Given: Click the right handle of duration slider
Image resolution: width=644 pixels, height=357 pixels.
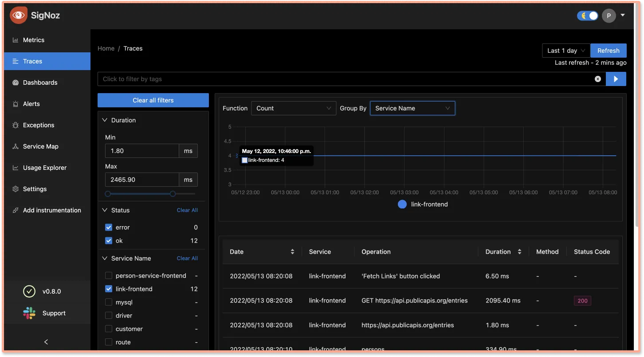Looking at the screenshot, I should tap(173, 194).
